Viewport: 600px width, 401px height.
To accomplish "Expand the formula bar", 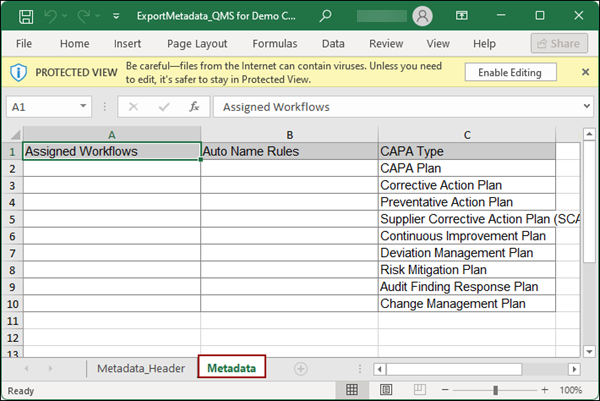I will [x=585, y=107].
